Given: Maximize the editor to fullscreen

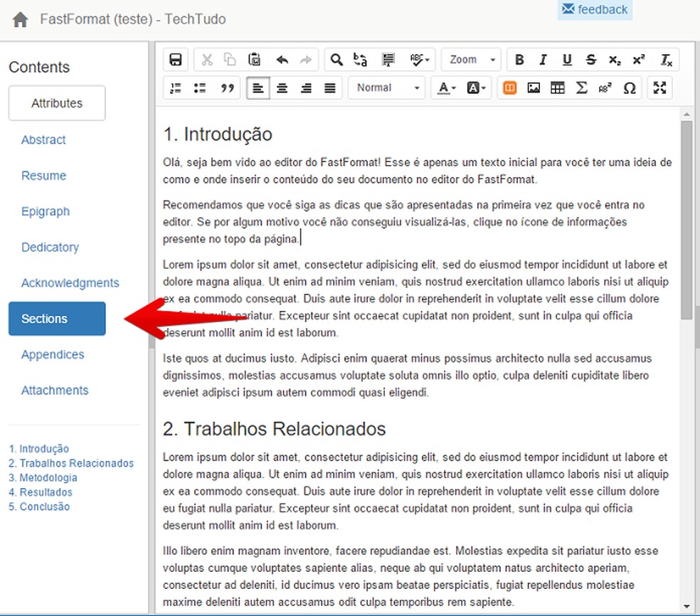Looking at the screenshot, I should 660,88.
